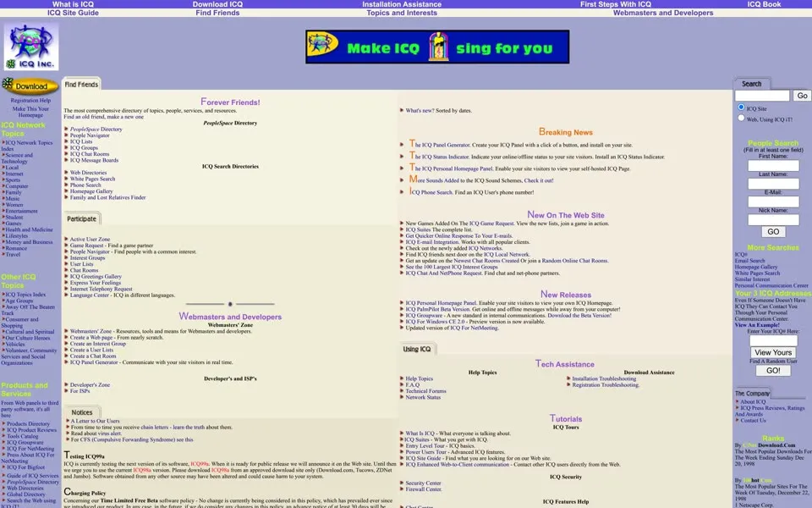The width and height of the screenshot is (812, 508).
Task: Click the GO button under People Search
Action: [773, 232]
